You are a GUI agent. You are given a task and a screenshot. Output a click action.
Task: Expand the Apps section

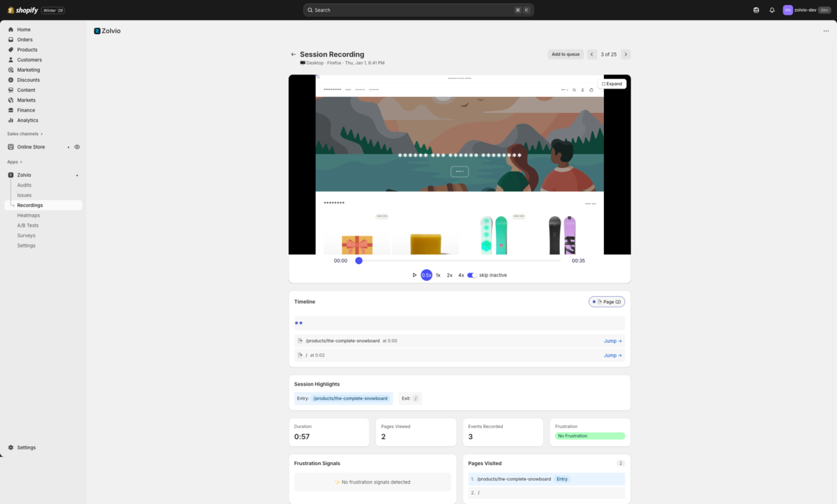[x=13, y=161]
